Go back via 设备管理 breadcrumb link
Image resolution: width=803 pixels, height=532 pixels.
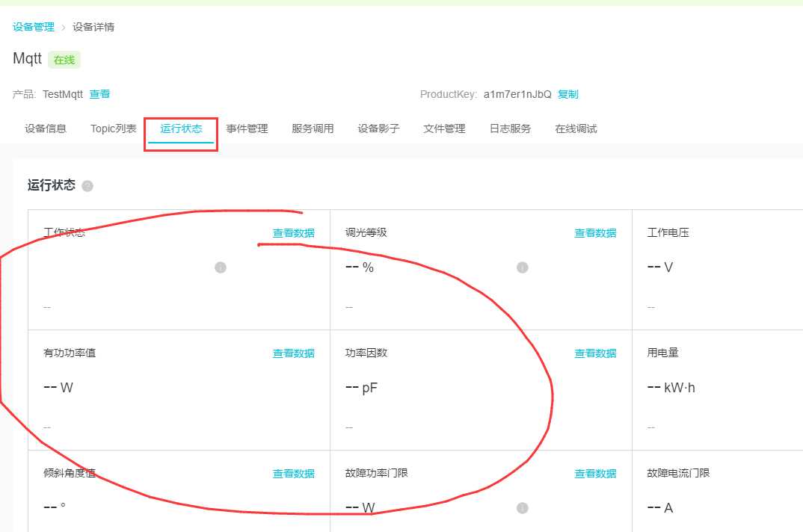[x=34, y=27]
